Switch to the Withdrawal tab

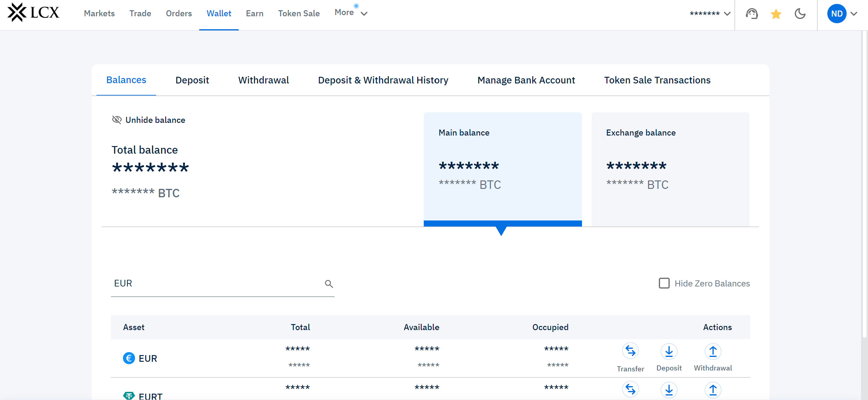tap(263, 80)
